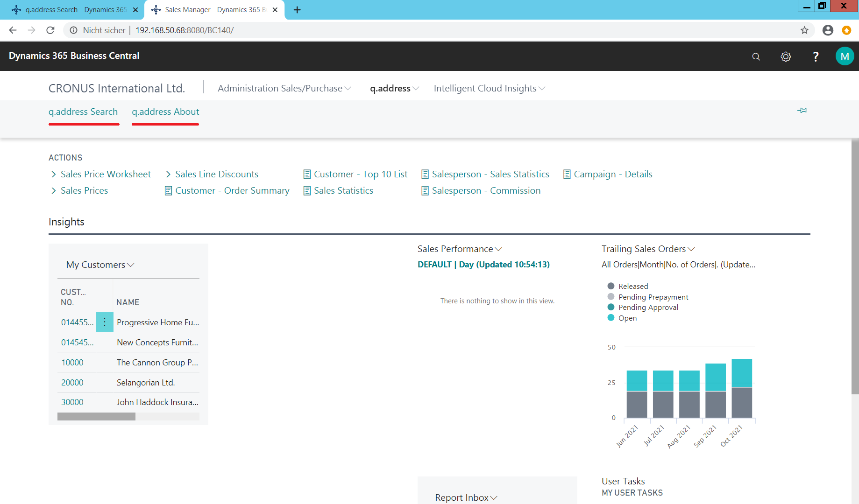Open the Chrome profile icon

pos(828,30)
